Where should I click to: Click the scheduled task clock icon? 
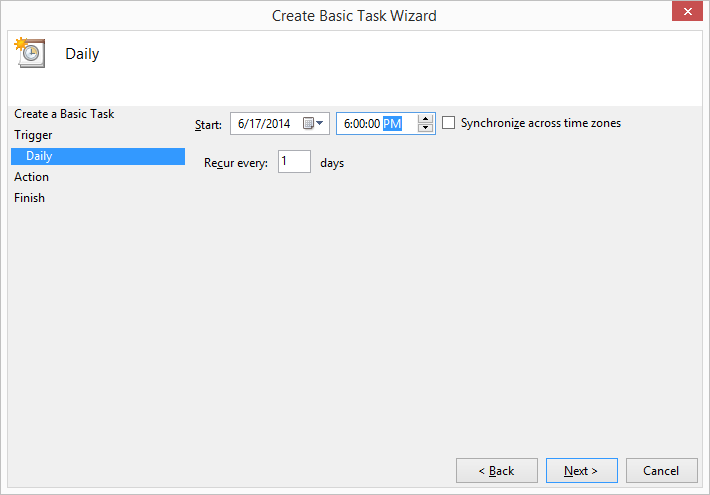(x=30, y=53)
